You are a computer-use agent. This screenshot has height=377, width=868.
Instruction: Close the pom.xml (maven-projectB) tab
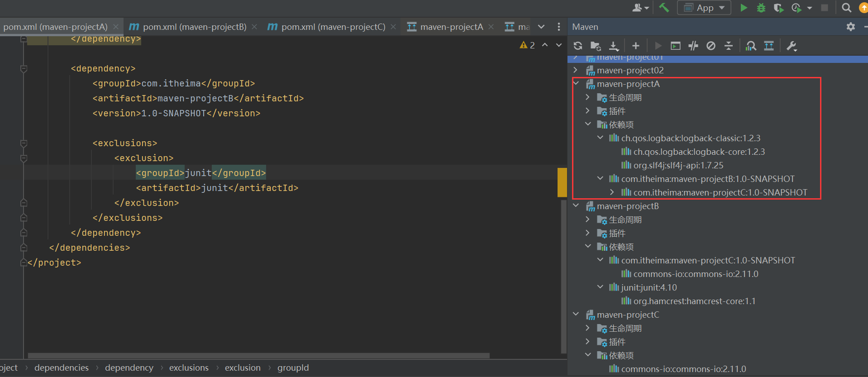coord(254,27)
